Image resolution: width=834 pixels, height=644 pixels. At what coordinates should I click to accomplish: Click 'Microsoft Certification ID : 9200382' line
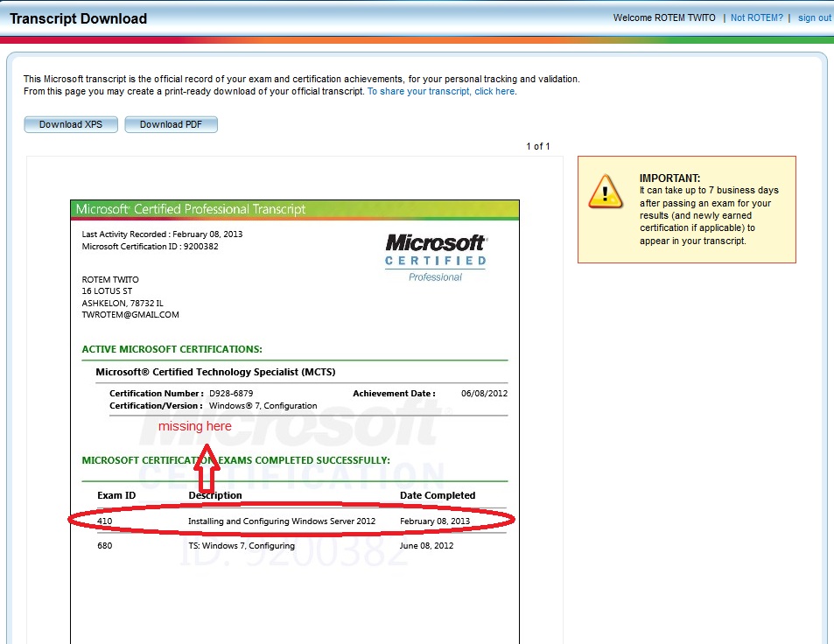coord(150,246)
